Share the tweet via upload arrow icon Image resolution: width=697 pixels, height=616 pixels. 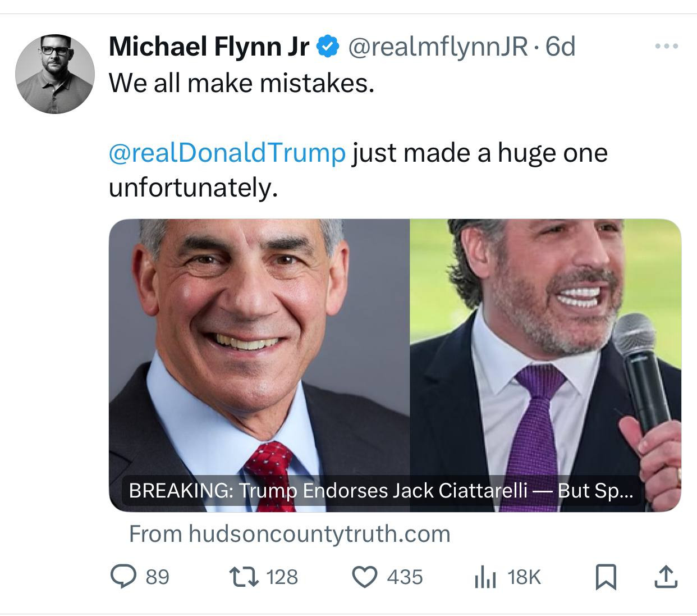tap(665, 577)
